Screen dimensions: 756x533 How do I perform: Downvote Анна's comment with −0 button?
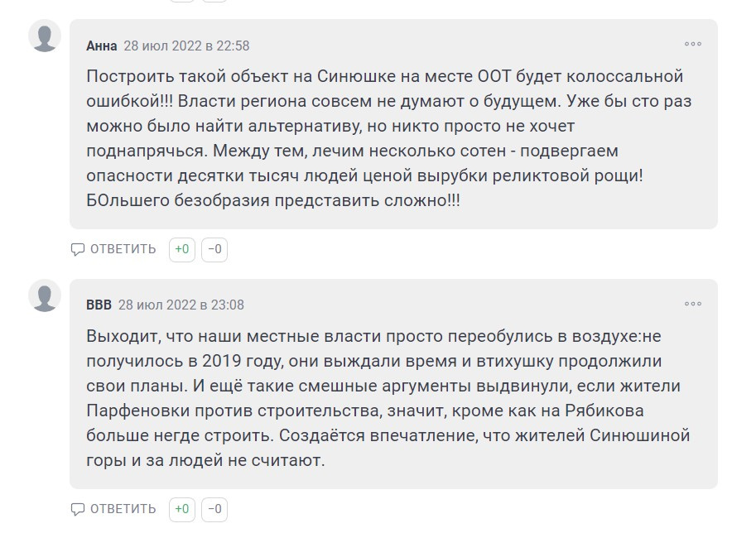coord(214,249)
